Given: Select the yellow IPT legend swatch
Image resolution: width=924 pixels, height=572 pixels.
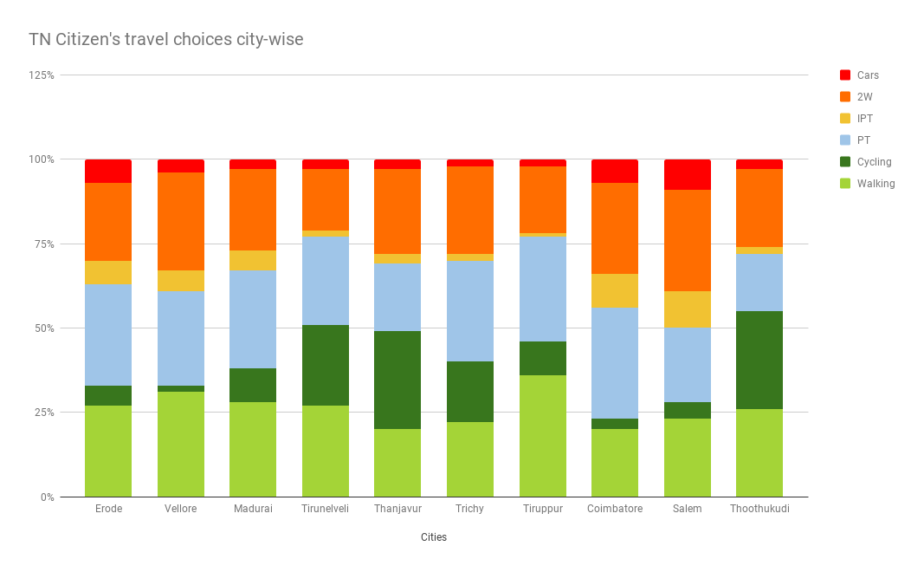Looking at the screenshot, I should (x=845, y=119).
